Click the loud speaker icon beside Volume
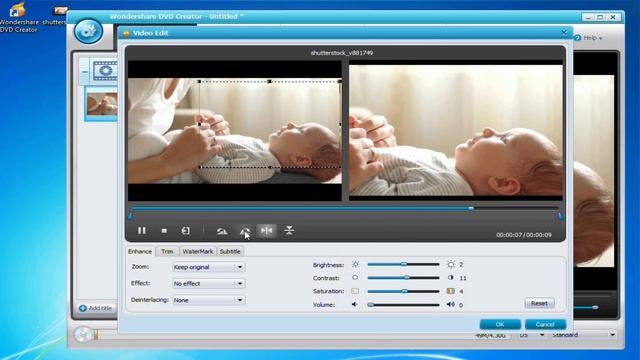640x360 pixels. (451, 304)
